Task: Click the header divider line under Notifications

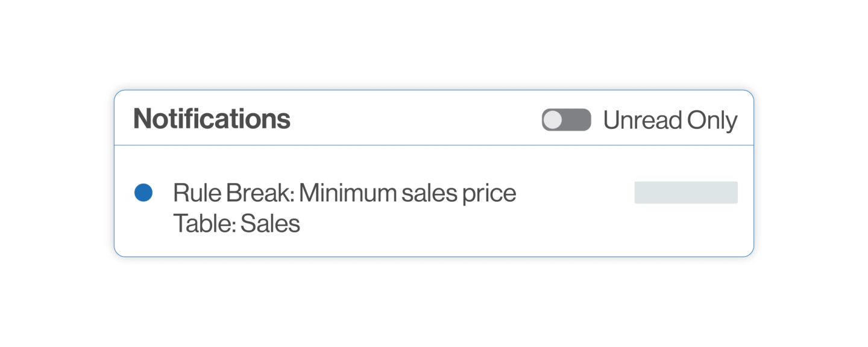Action: click(434, 145)
